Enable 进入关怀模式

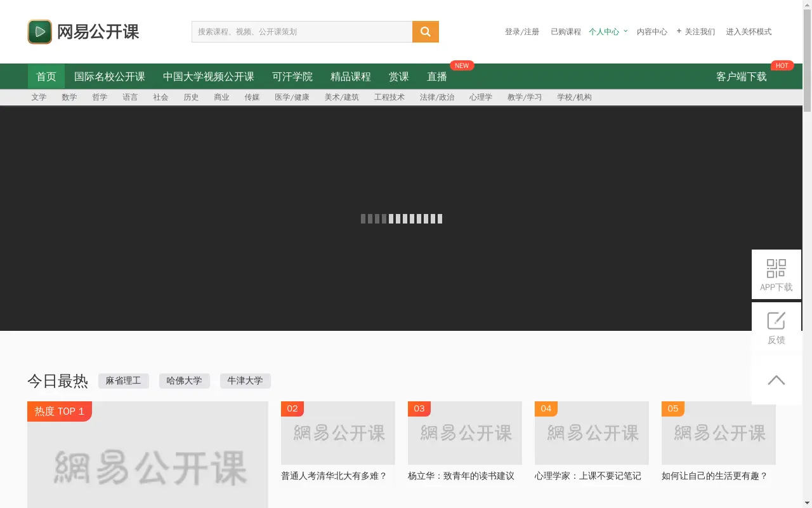coord(749,32)
